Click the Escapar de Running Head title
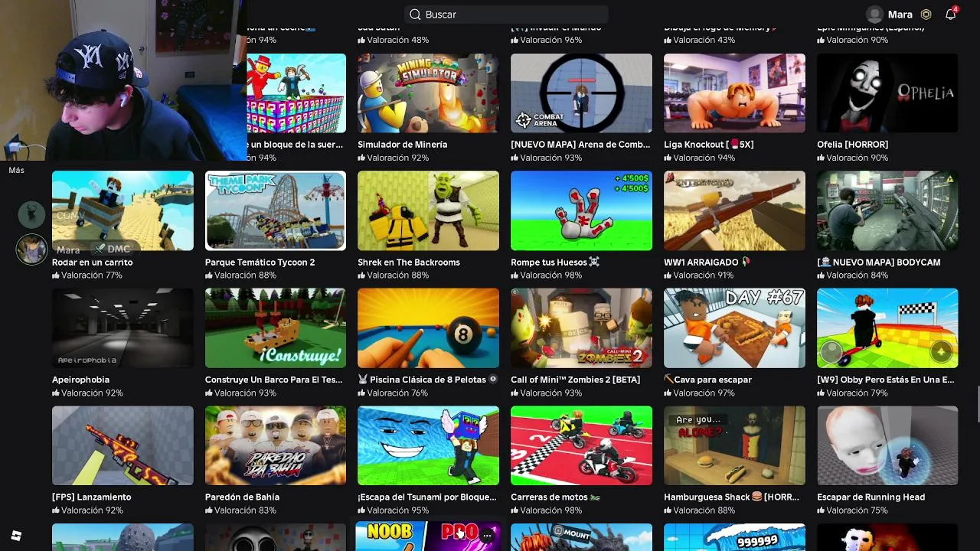The width and height of the screenshot is (980, 551). (x=871, y=497)
